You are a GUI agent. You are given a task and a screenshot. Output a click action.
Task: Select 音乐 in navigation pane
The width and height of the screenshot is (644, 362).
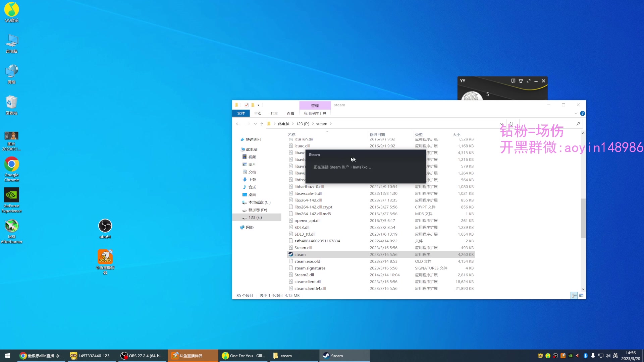coord(252,187)
